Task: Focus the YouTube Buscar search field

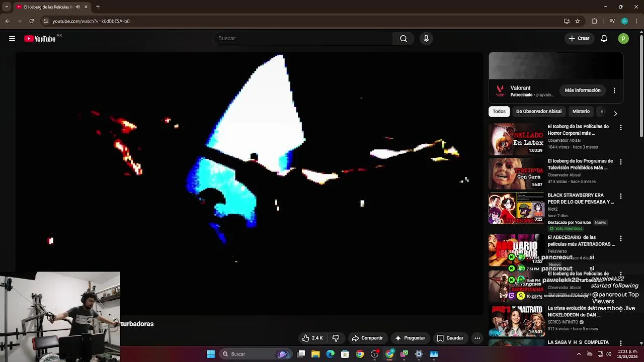Action: (303, 39)
